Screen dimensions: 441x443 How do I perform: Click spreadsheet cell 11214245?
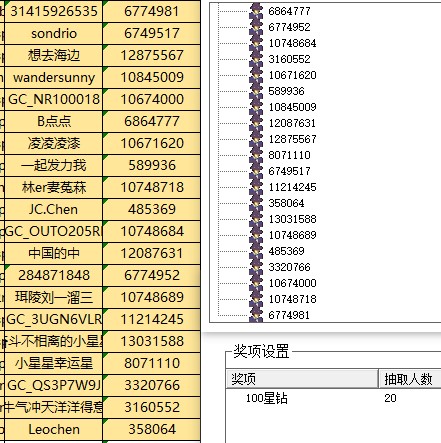coord(152,319)
